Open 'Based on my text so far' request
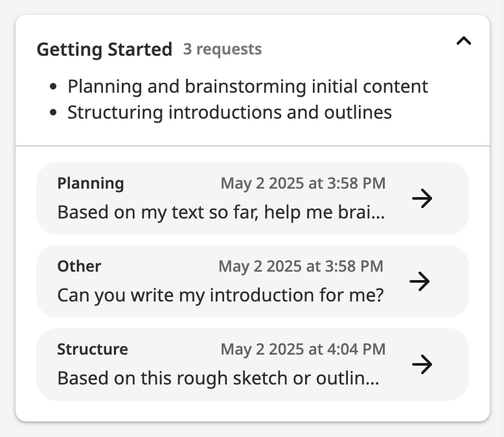The height and width of the screenshot is (437, 504). 221,213
